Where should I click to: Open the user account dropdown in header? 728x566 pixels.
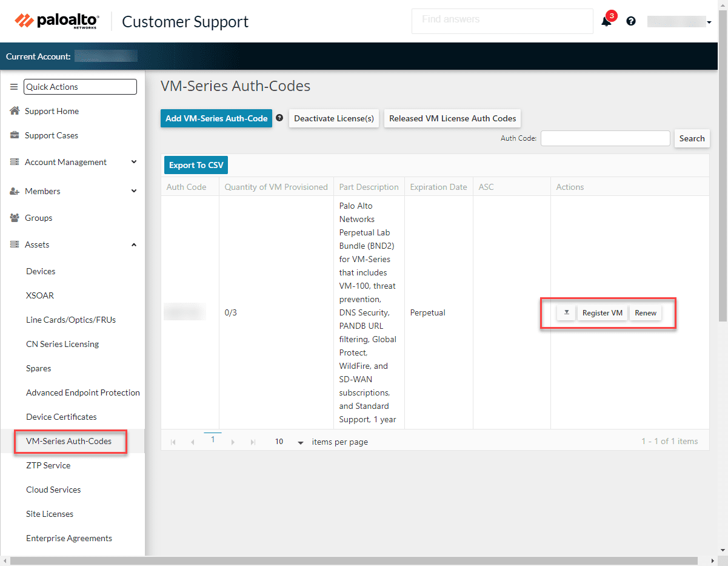pyautogui.click(x=679, y=22)
